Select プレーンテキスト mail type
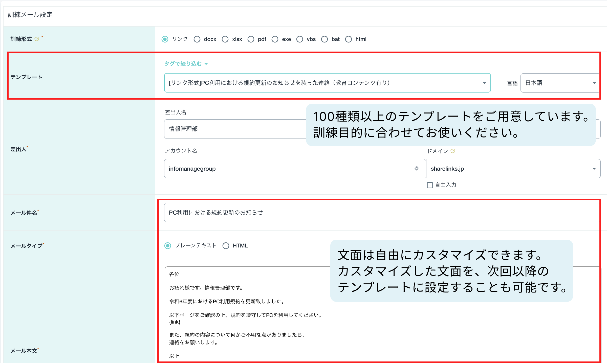Screen dimensions: 607x364 168,246
